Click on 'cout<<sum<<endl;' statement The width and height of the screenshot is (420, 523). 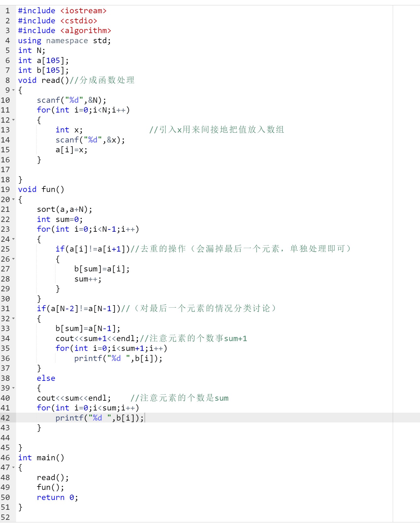(74, 398)
